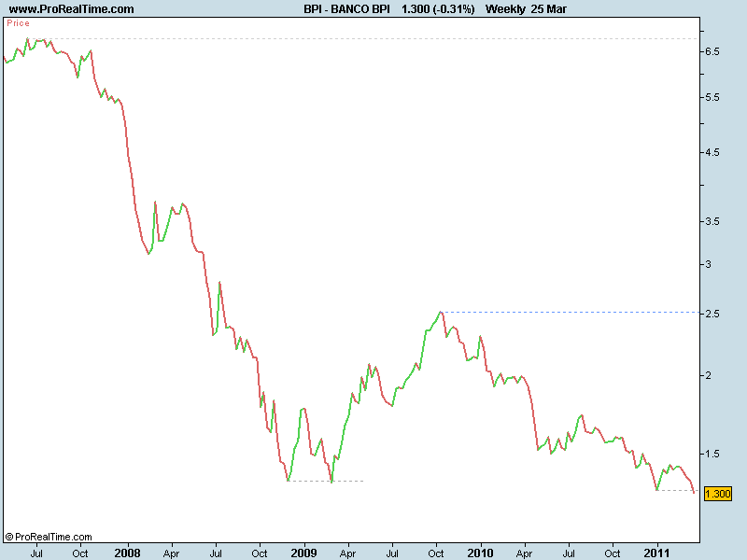The height and width of the screenshot is (560, 747).
Task: Click the 'Oct' label just before 2010
Action: pyautogui.click(x=436, y=553)
